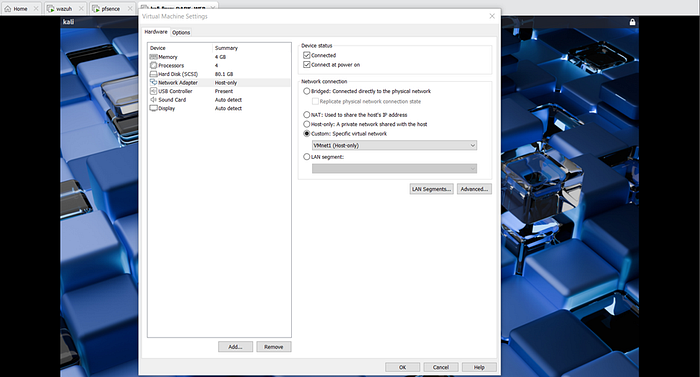This screenshot has width=700, height=377.
Task: Click the Display device icon
Action: pos(154,108)
